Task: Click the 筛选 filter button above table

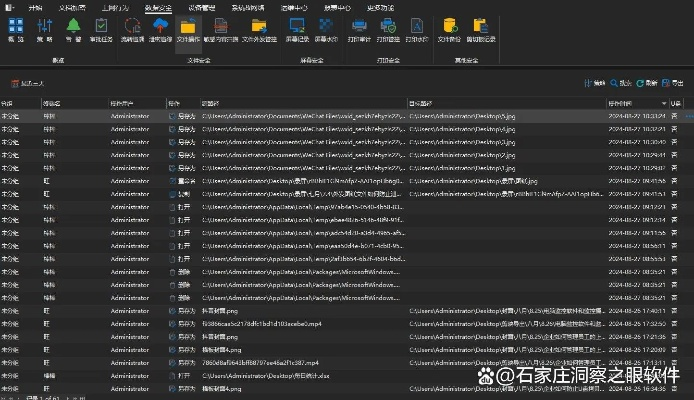Action: click(x=595, y=83)
